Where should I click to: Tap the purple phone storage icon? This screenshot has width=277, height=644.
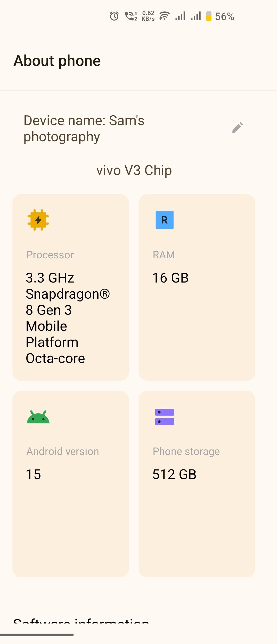[164, 417]
